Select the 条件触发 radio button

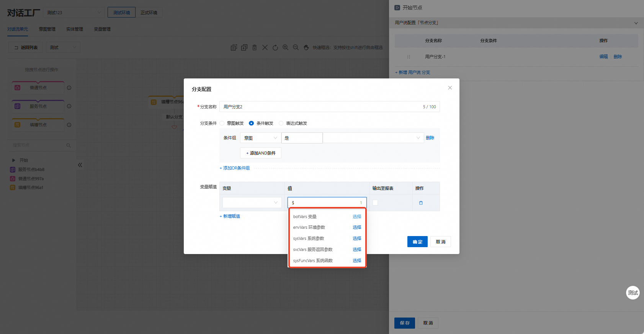(x=251, y=123)
